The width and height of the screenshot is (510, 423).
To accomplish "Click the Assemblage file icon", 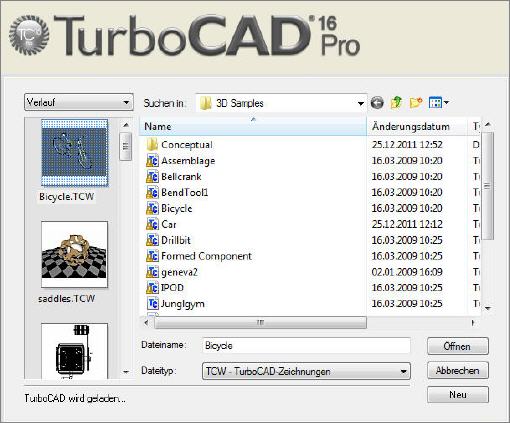I will coord(152,161).
